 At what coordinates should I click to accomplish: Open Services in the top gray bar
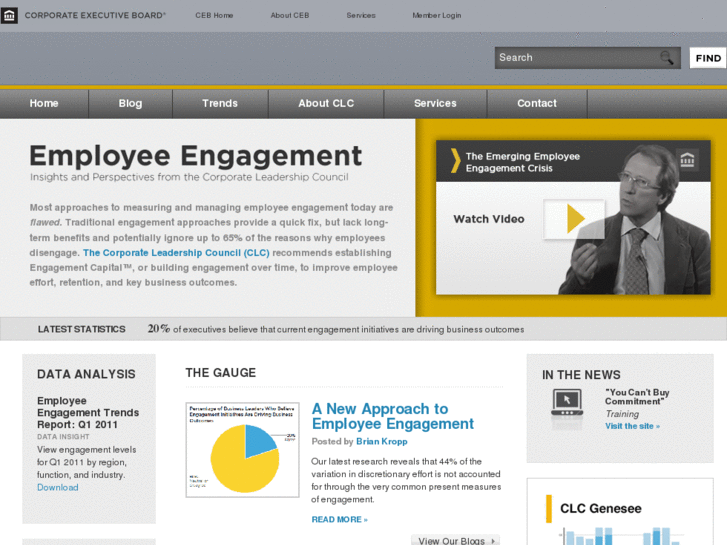361,15
